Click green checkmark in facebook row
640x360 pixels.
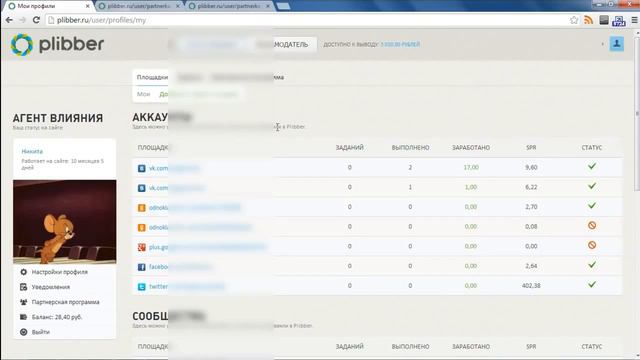[592, 264]
